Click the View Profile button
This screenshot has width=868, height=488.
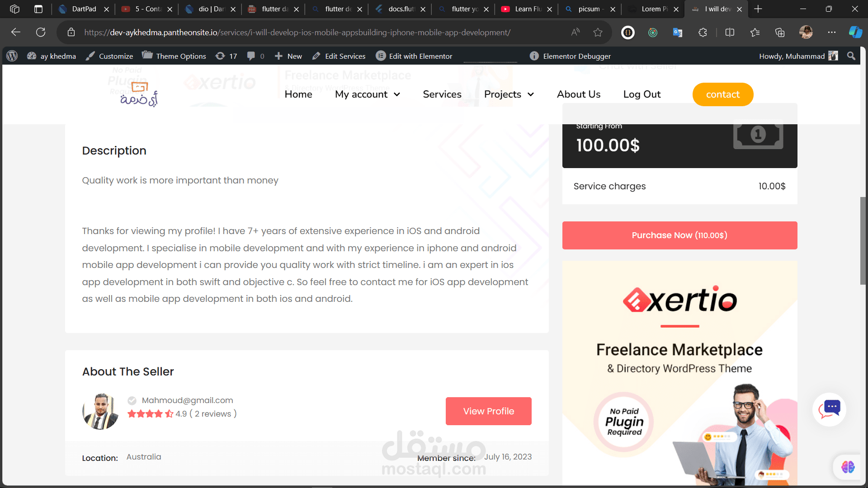click(488, 411)
